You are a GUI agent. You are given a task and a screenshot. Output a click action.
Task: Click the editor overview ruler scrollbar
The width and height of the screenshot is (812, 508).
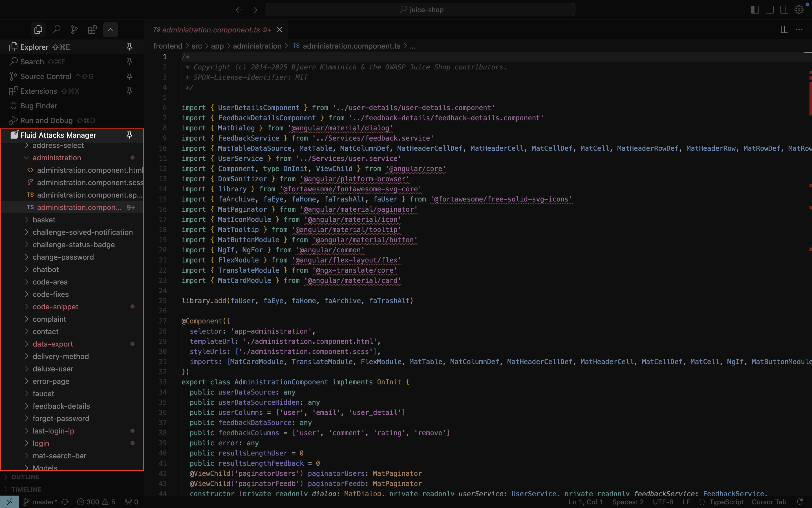click(x=808, y=274)
